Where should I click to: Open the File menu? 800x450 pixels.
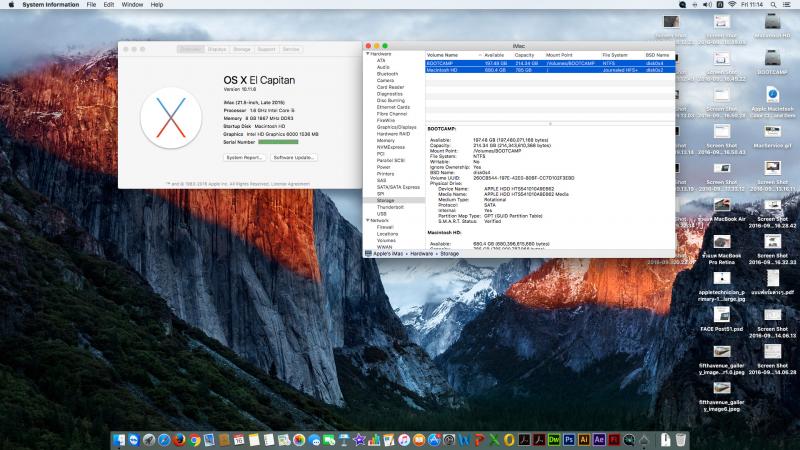[x=91, y=5]
